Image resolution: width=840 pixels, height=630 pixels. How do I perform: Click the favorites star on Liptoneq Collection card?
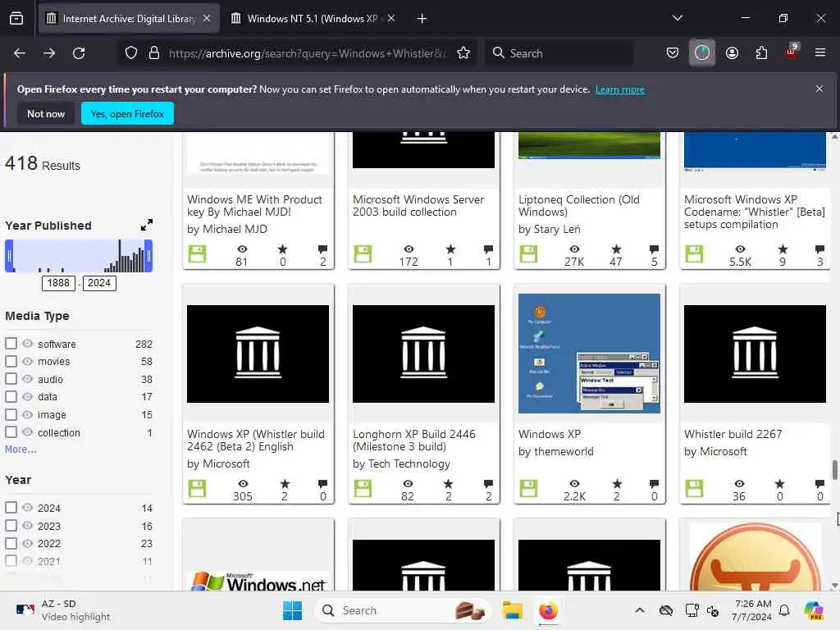click(x=617, y=249)
